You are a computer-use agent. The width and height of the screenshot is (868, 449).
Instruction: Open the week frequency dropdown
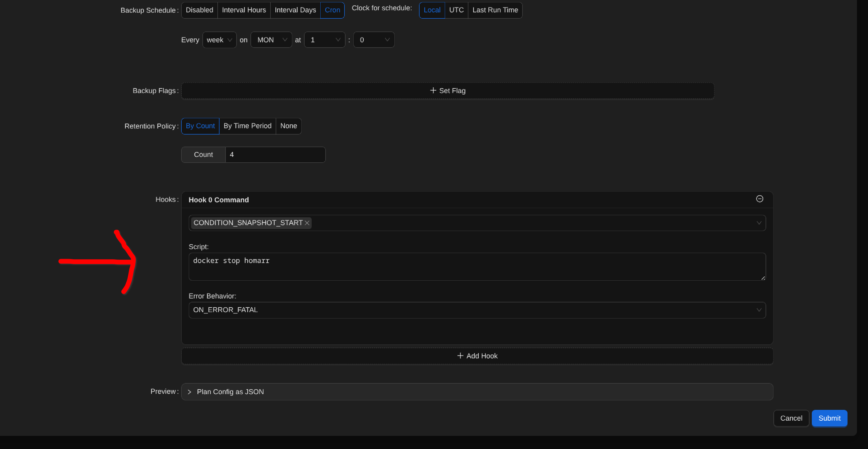(x=219, y=40)
